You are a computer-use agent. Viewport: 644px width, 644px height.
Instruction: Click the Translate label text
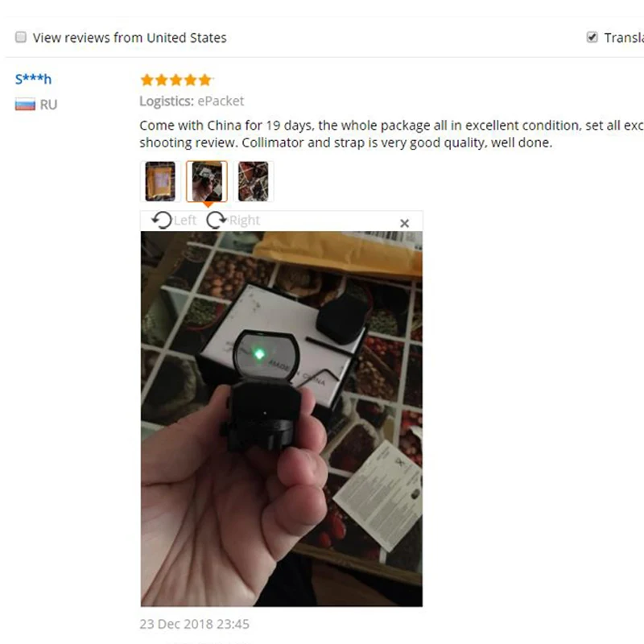tap(624, 38)
